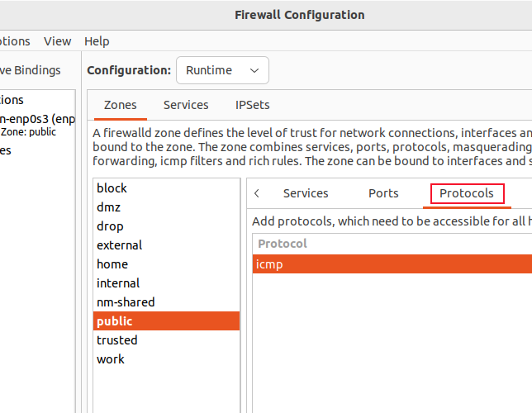Open the Help menu
The width and height of the screenshot is (532, 413).
pos(97,41)
